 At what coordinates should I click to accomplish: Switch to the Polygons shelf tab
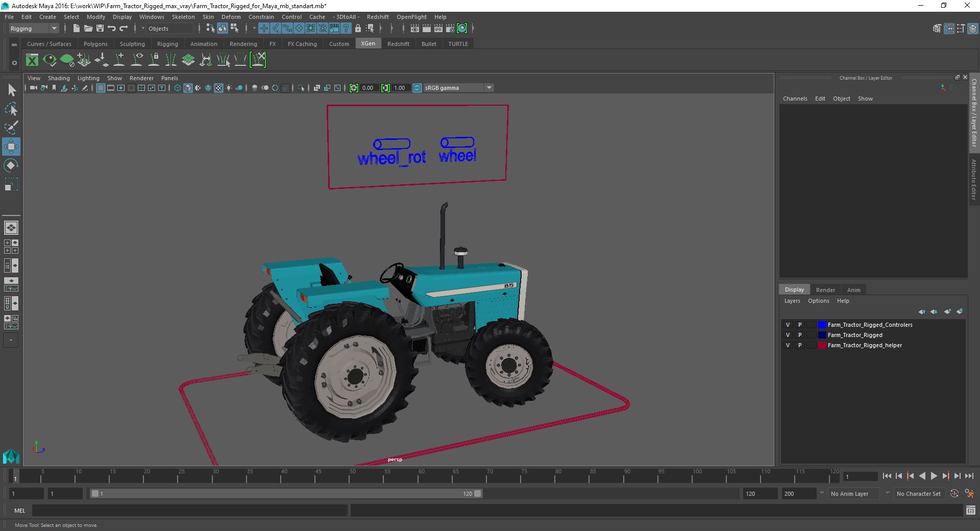pos(95,44)
